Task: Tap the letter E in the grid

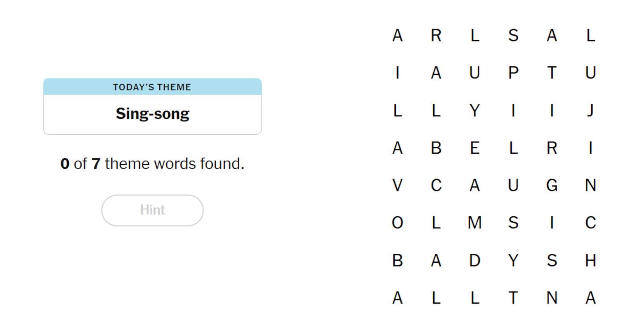Action: click(x=475, y=148)
